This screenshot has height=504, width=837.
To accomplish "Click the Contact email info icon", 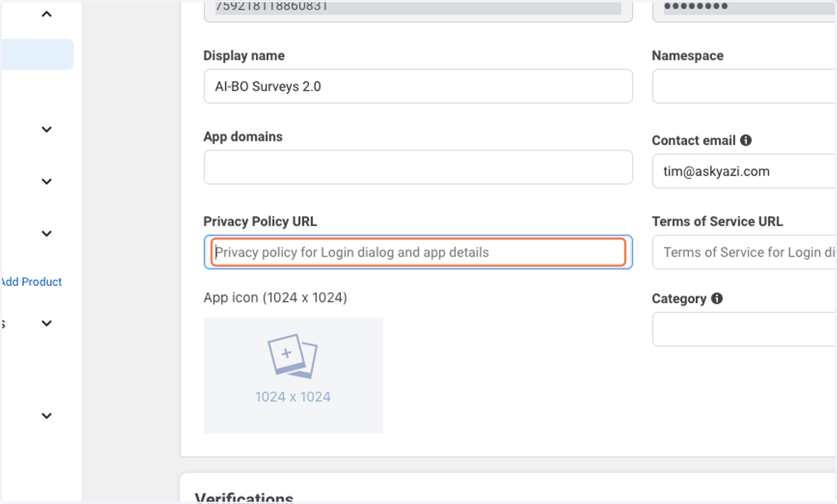I will coord(746,140).
